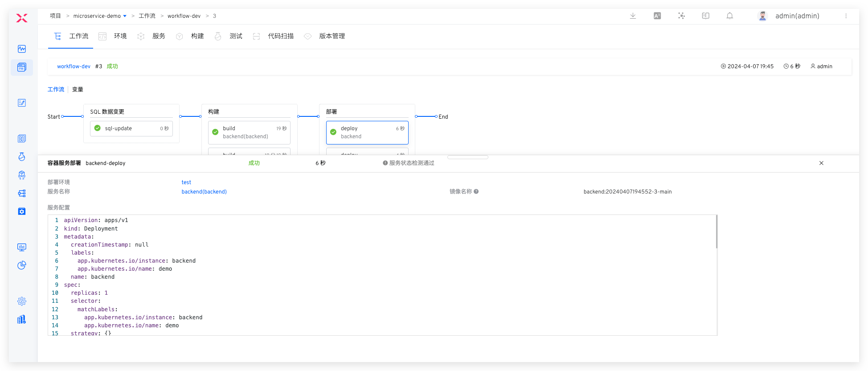Open the notifications bell icon
The width and height of the screenshot is (868, 371).
730,16
